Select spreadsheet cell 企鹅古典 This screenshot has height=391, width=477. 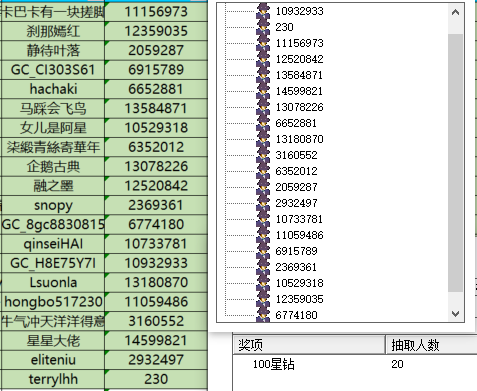[53, 167]
